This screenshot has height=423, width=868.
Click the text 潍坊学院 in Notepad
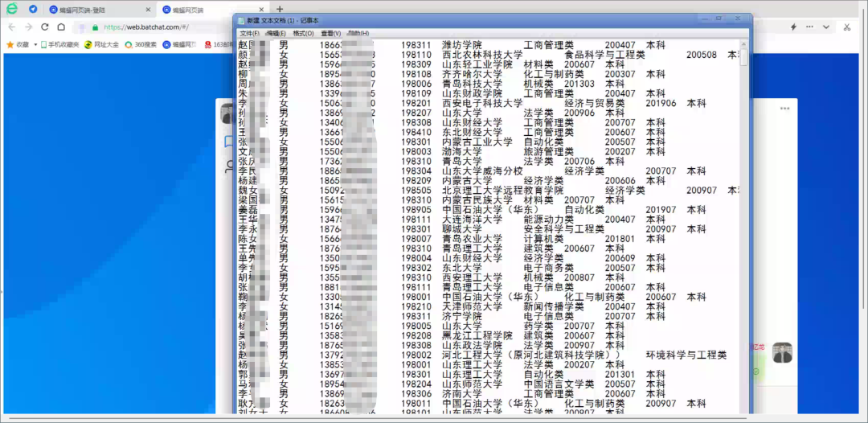click(x=461, y=45)
